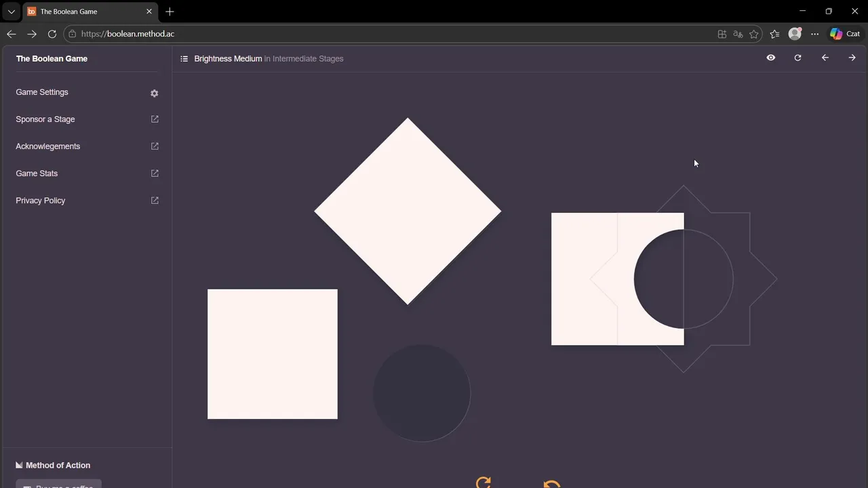Click the Method of Action logo icon
This screenshot has height=488, width=868.
(19, 465)
